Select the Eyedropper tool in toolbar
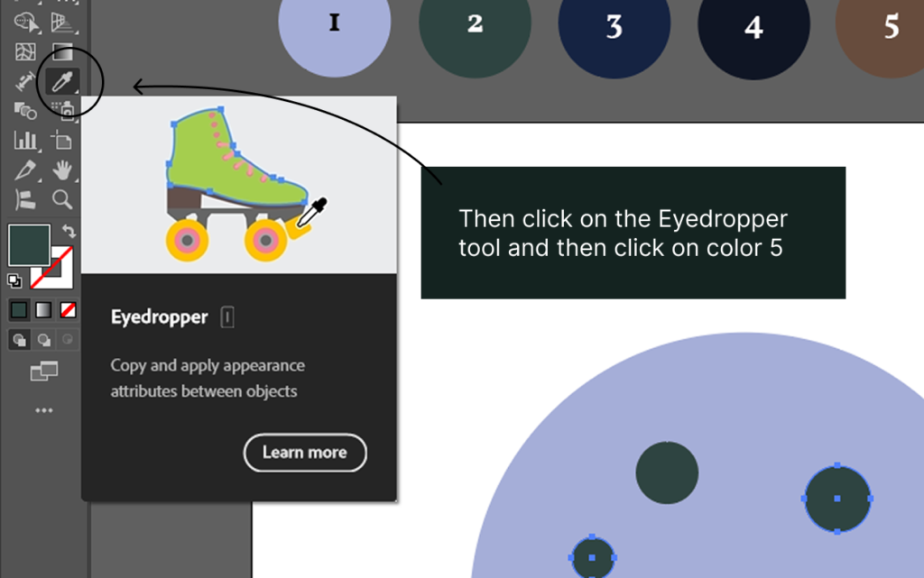 click(x=62, y=81)
